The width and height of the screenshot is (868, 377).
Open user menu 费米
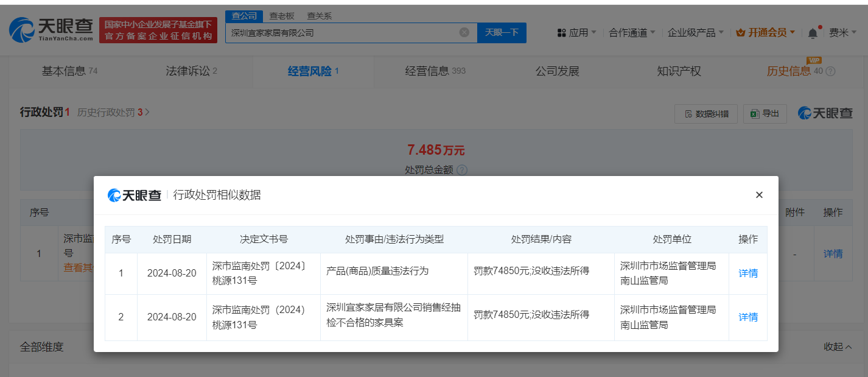(843, 33)
